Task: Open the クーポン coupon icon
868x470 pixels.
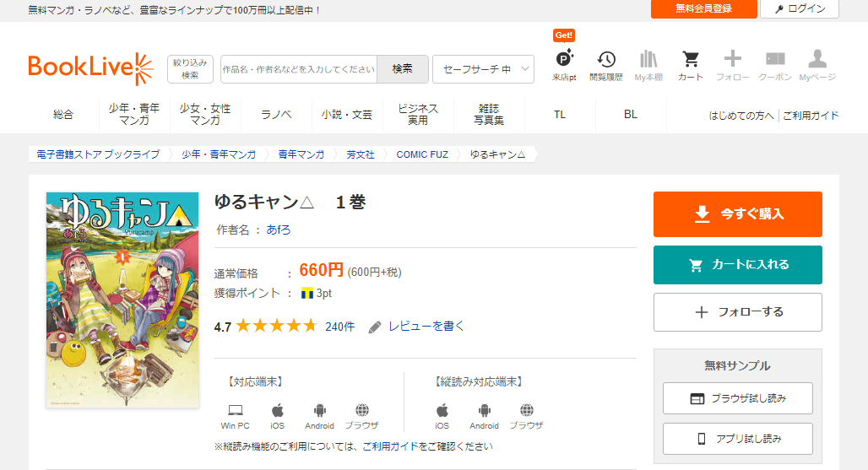Action: click(x=774, y=65)
